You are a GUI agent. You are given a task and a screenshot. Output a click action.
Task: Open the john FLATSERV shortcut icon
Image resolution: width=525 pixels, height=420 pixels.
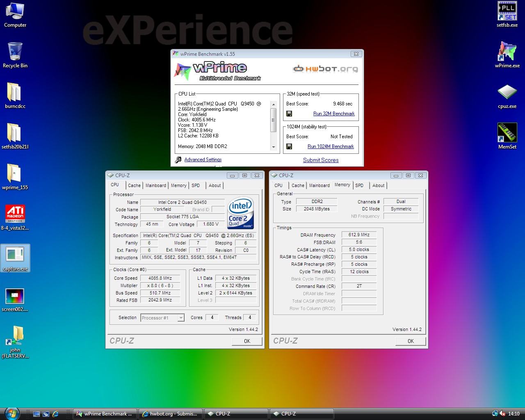click(x=15, y=342)
